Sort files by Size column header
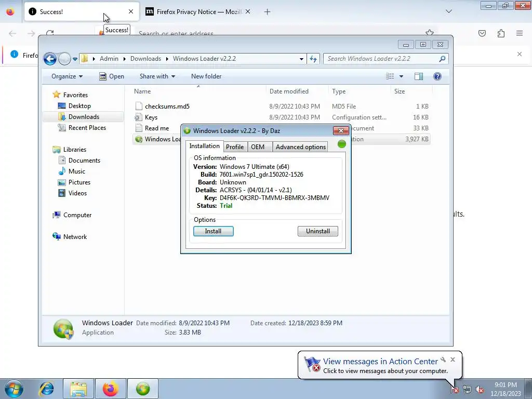The width and height of the screenshot is (532, 399). point(411,91)
